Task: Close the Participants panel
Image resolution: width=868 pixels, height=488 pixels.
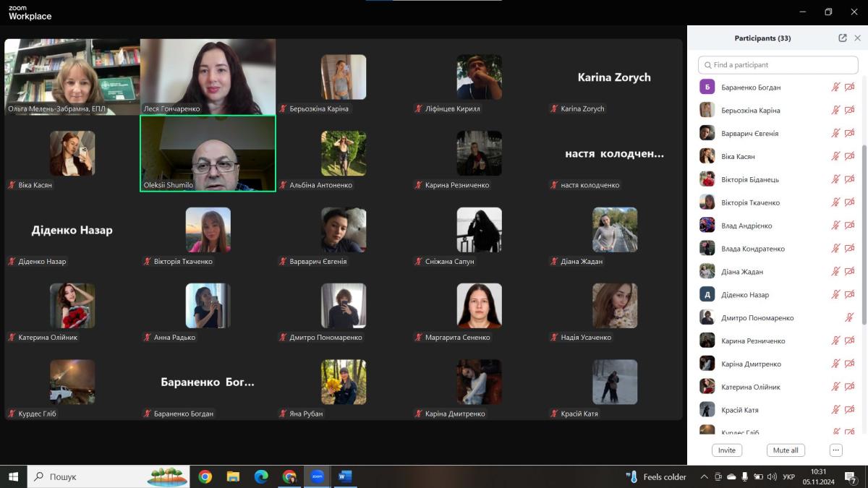Action: click(x=858, y=38)
